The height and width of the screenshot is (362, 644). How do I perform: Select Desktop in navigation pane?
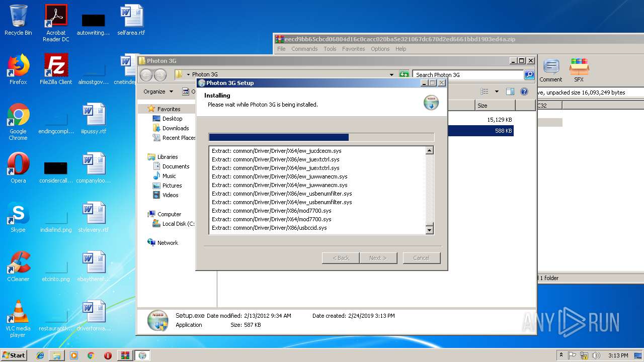pyautogui.click(x=172, y=119)
